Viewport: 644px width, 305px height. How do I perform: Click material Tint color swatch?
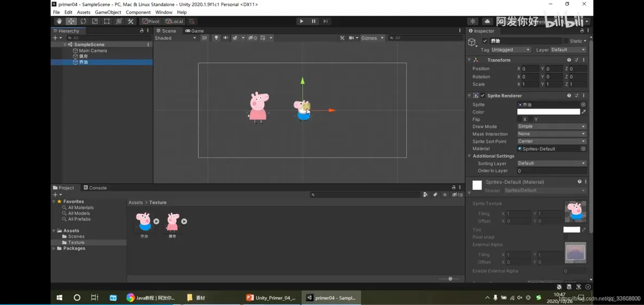click(x=571, y=230)
